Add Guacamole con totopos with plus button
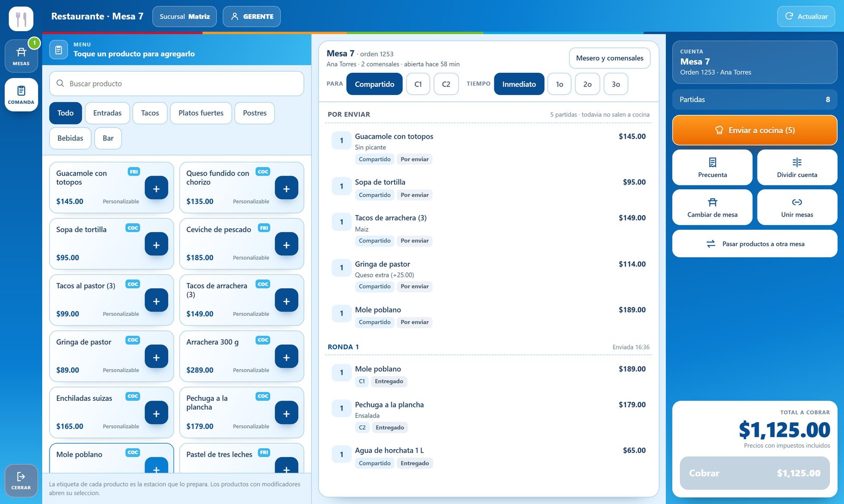844x504 pixels. point(156,188)
